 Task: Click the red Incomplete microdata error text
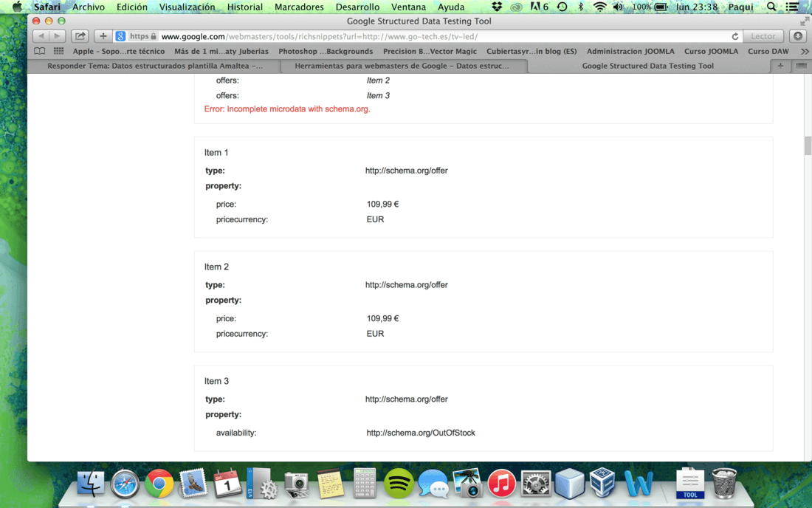click(x=287, y=109)
